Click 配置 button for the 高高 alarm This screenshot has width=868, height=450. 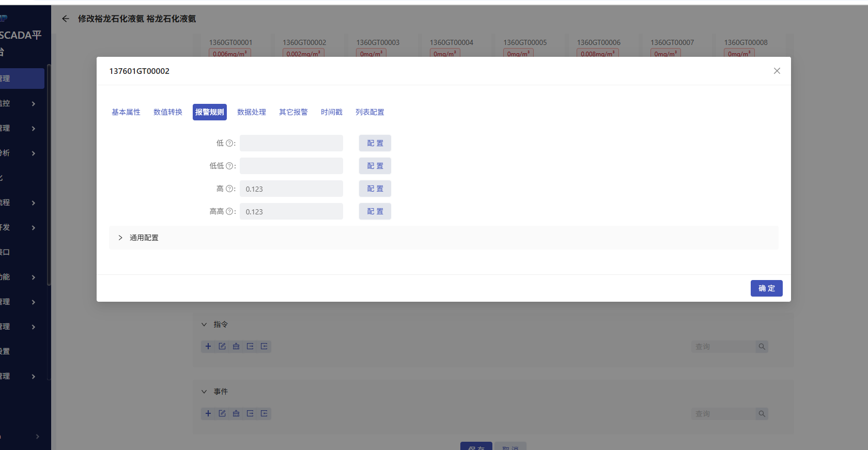coord(375,211)
